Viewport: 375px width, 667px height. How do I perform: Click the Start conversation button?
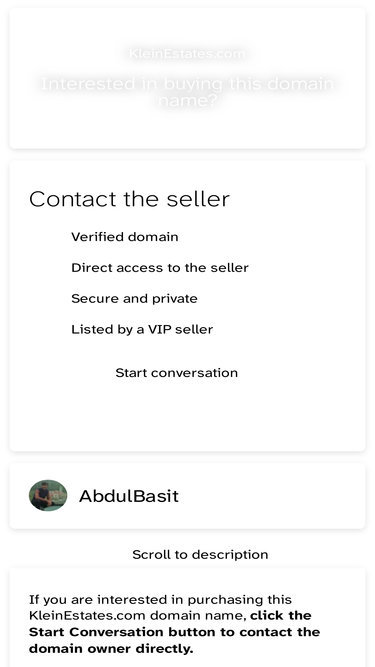tap(176, 373)
